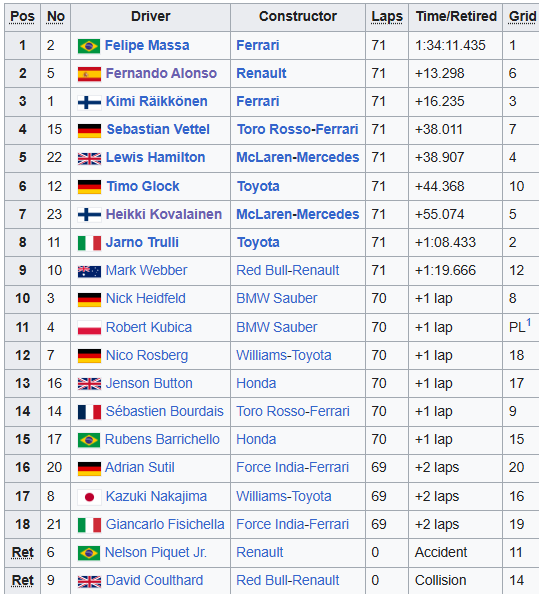Visit the David Coulthard link
The height and width of the screenshot is (594, 539).
point(155,580)
